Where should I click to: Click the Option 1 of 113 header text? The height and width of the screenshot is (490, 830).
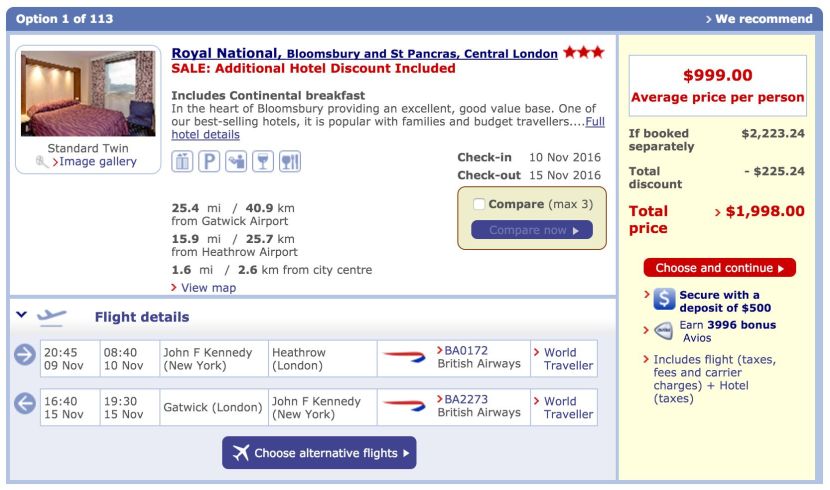pos(65,19)
